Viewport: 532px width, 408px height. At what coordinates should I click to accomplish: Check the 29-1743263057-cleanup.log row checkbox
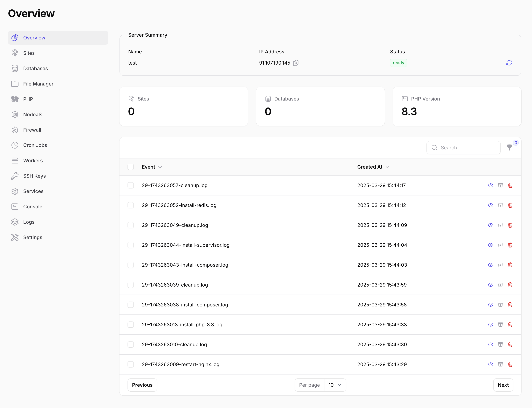pyautogui.click(x=131, y=185)
